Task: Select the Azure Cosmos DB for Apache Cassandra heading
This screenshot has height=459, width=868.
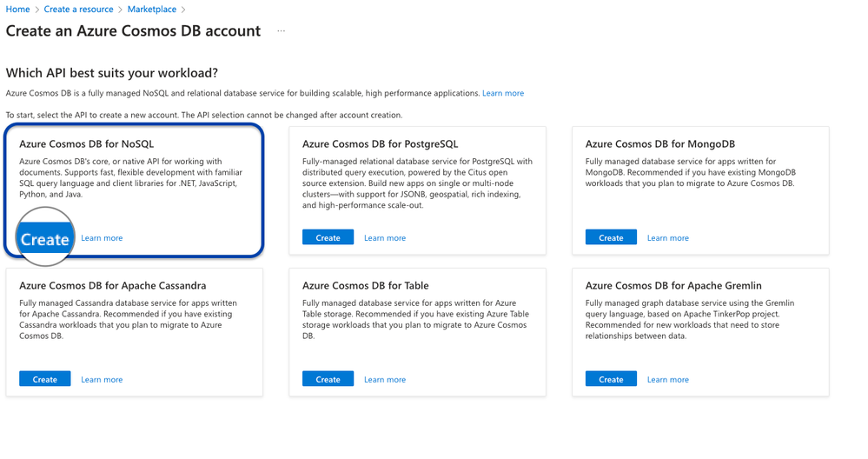Action: click(x=112, y=286)
